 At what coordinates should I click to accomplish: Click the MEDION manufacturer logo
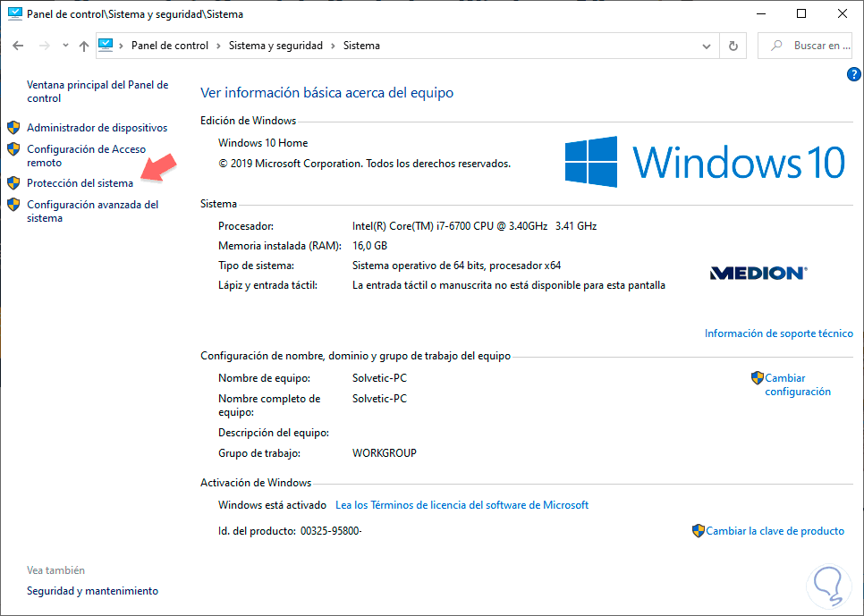[758, 273]
